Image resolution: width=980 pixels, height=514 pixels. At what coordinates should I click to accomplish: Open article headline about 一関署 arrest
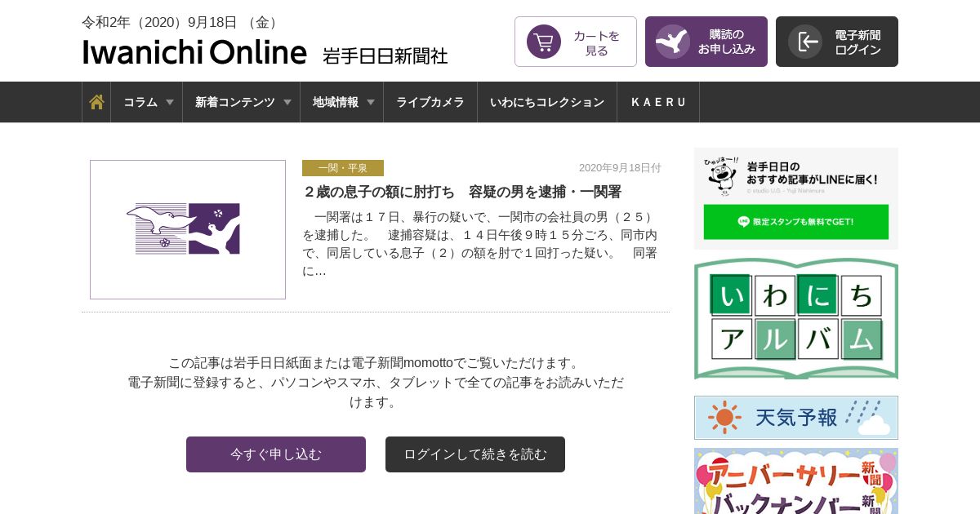point(462,192)
